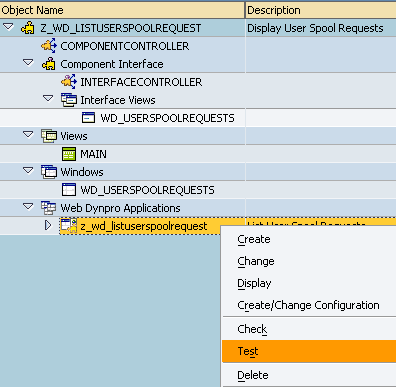The height and width of the screenshot is (387, 396).
Task: Choose Test from the context menu
Action: (x=309, y=351)
